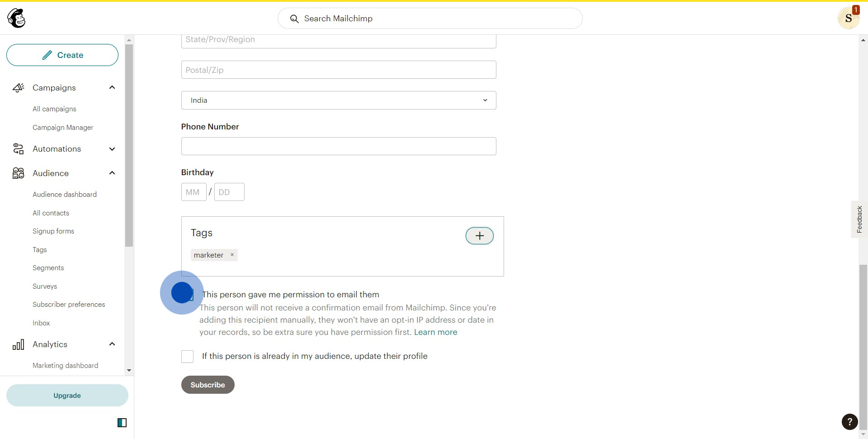Viewport: 868px width, 439px height.
Task: Collapse the Audience section chevron
Action: [112, 173]
